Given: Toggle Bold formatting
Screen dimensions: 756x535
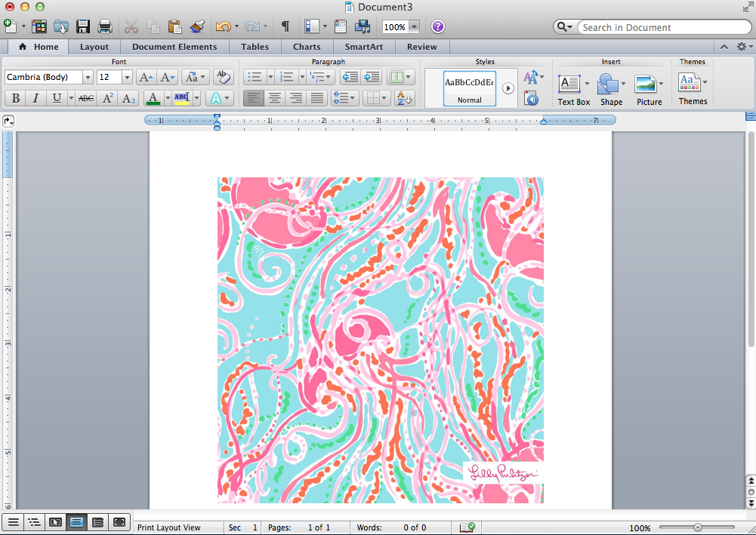Looking at the screenshot, I should click(15, 98).
